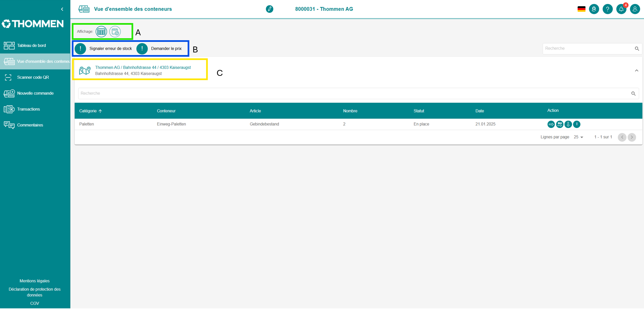
Task: Click the 8000031 - Thommen AG title
Action: tap(324, 9)
